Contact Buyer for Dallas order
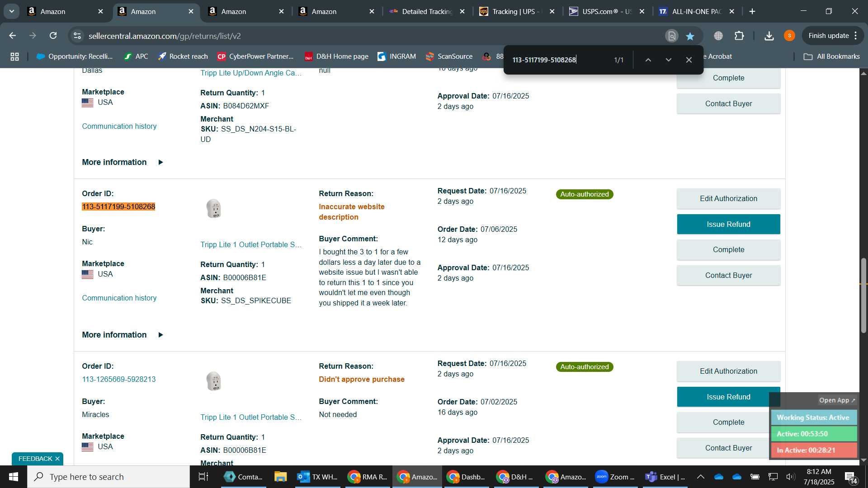This screenshot has width=868, height=488. tap(728, 103)
